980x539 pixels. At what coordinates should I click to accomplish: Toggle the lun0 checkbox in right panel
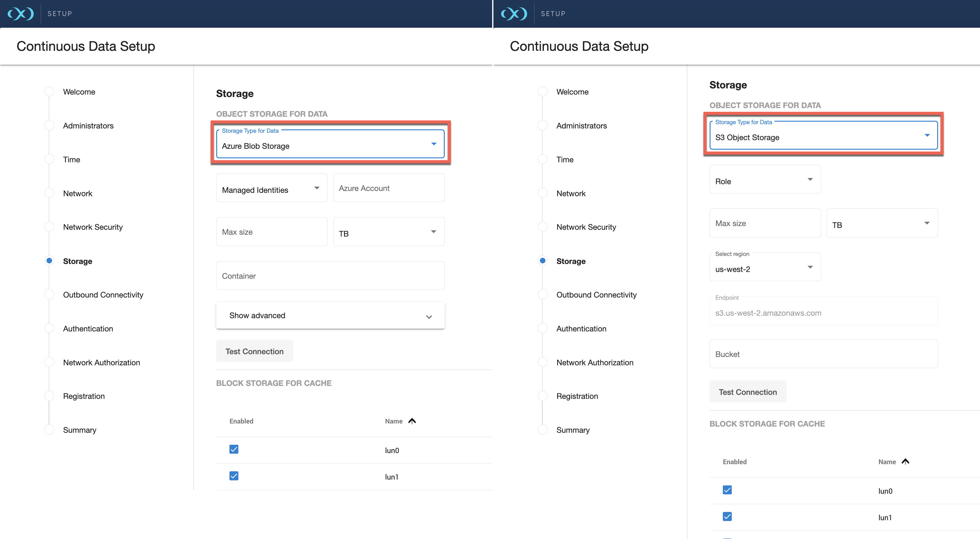click(x=727, y=490)
